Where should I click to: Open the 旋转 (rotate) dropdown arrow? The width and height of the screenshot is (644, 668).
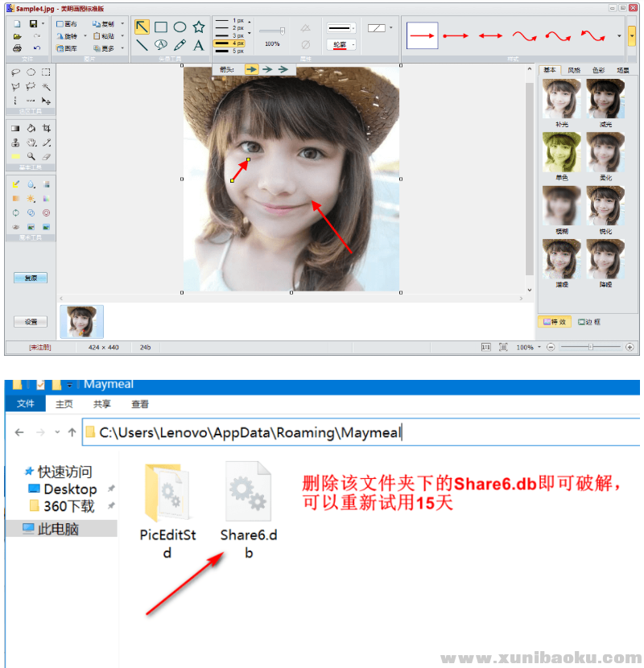pyautogui.click(x=85, y=35)
